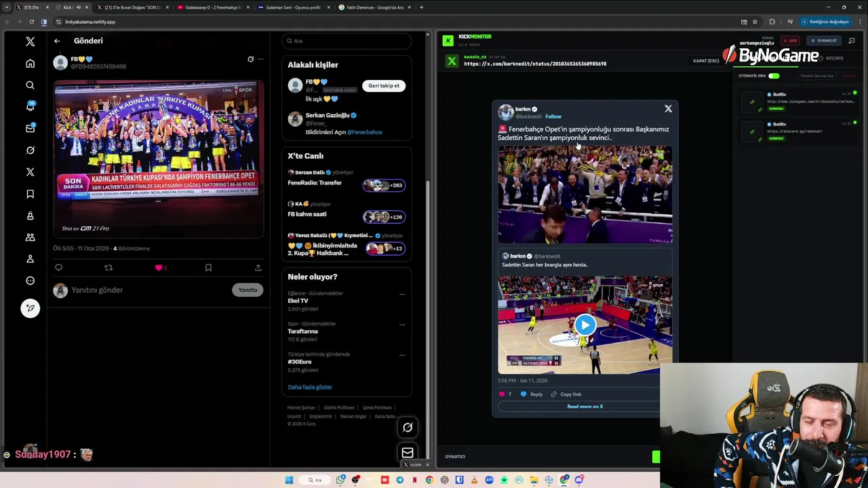Unlike the post with the pink heart
The image size is (868, 488).
pyautogui.click(x=159, y=268)
